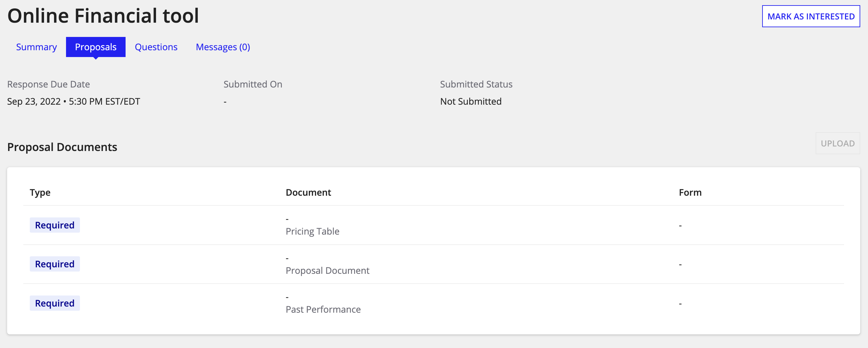Select the Proposals tab

click(96, 47)
